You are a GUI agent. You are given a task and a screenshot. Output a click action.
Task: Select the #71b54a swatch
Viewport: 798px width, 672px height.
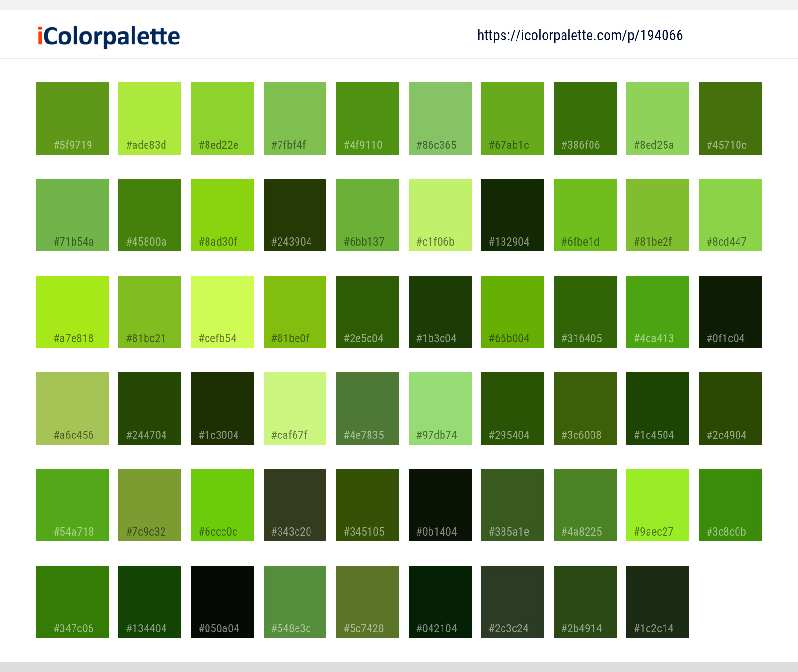click(x=73, y=215)
